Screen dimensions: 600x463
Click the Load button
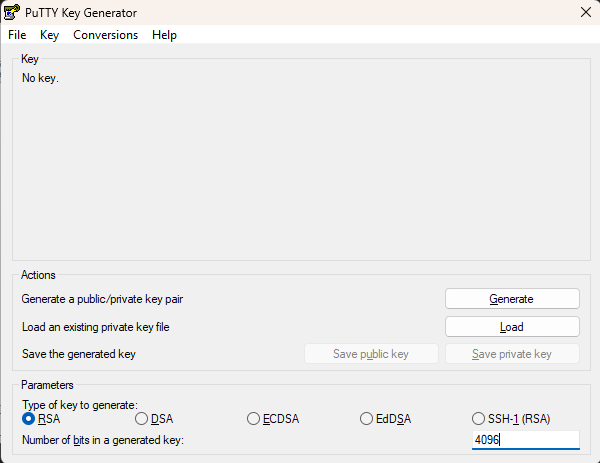click(x=512, y=327)
